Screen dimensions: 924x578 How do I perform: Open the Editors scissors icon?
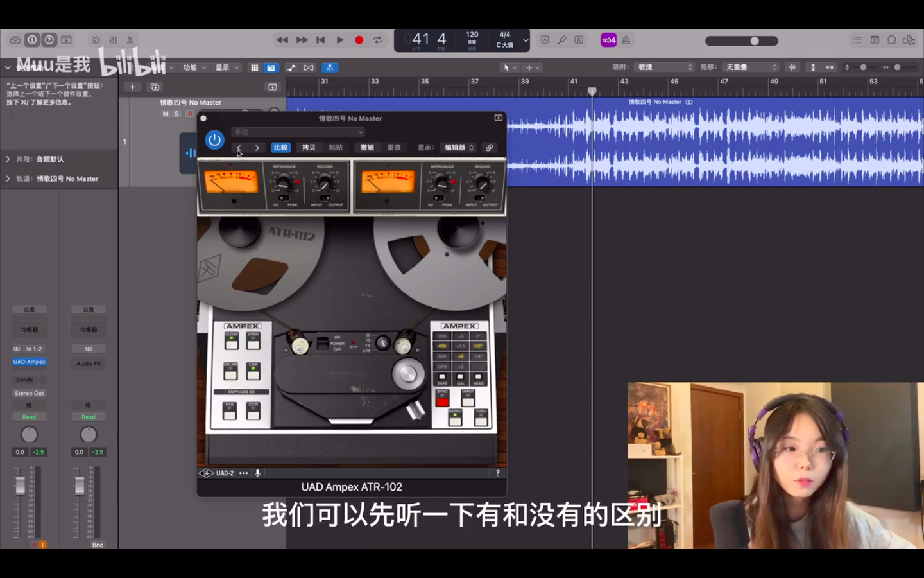point(130,40)
